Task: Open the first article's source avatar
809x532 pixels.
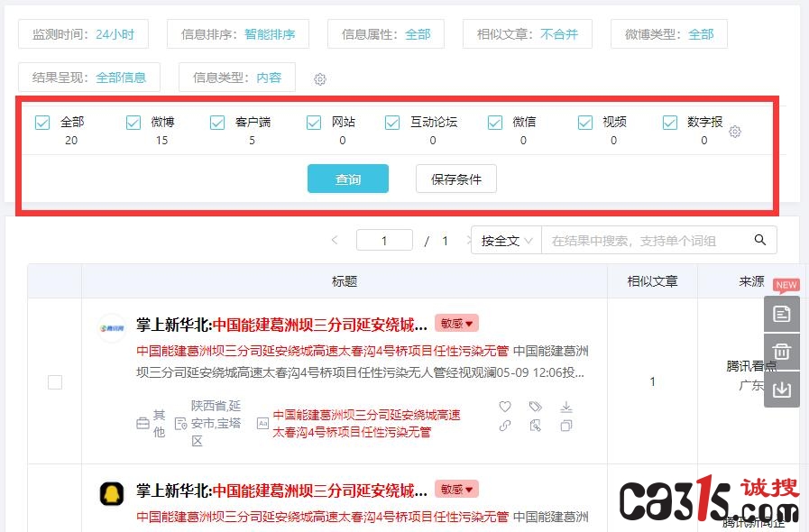Action: (x=112, y=328)
